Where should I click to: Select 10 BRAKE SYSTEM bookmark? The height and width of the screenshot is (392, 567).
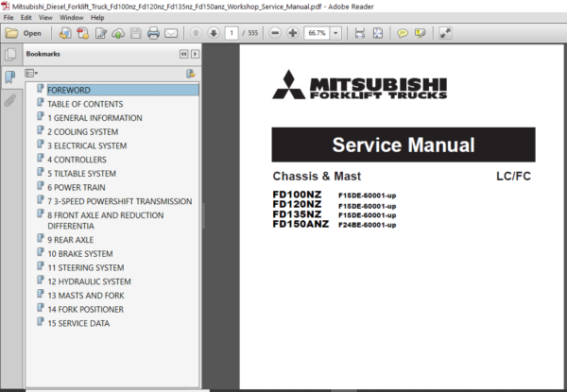point(80,254)
